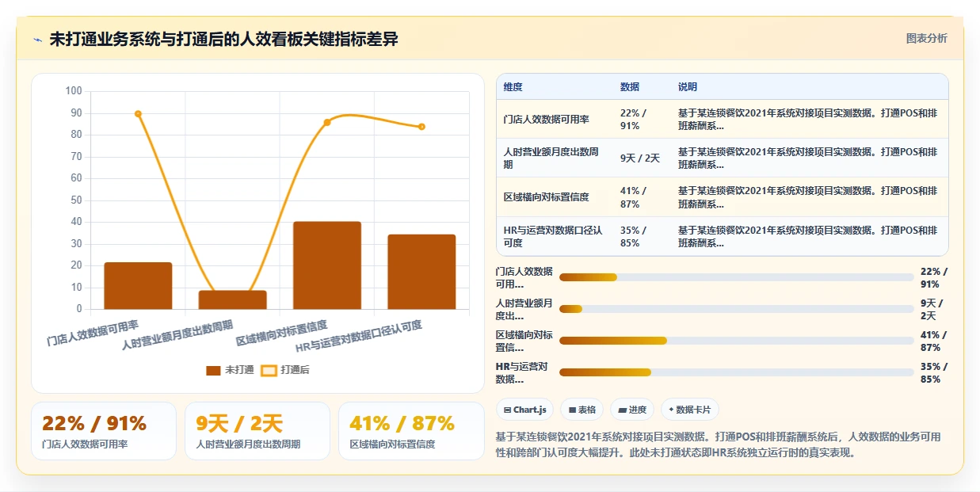The width and height of the screenshot is (980, 492).
Task: Click the 35% / 85% progress value
Action: [x=933, y=372]
